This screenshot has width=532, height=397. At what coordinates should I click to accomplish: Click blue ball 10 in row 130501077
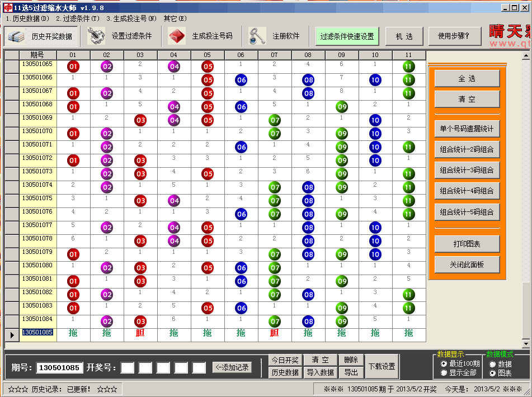375,228
